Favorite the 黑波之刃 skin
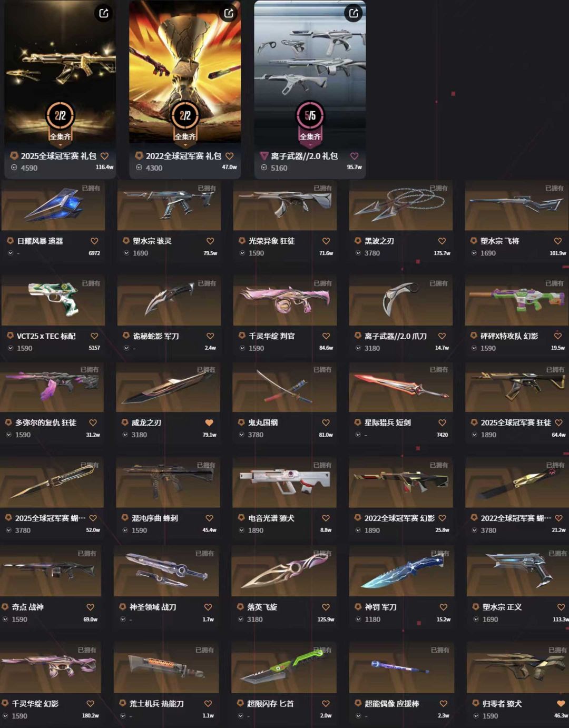The width and height of the screenshot is (569, 728). click(x=442, y=241)
